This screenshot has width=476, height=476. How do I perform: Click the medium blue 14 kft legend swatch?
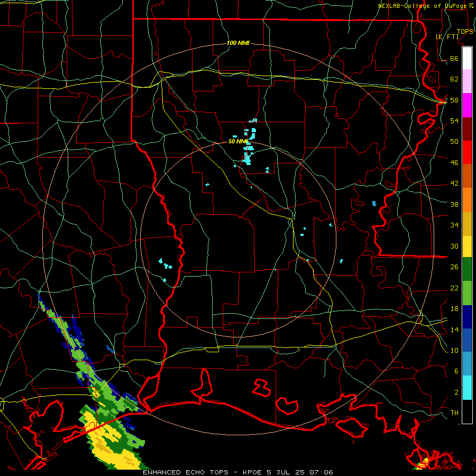(x=467, y=340)
